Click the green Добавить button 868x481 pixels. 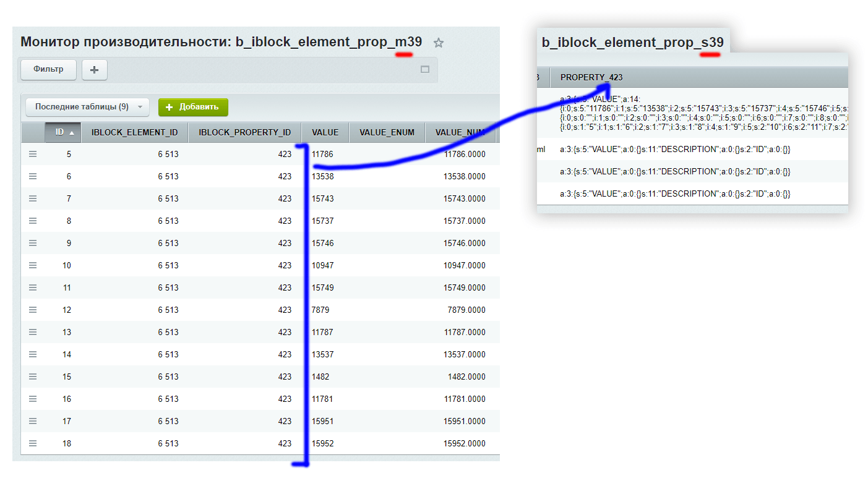click(193, 107)
